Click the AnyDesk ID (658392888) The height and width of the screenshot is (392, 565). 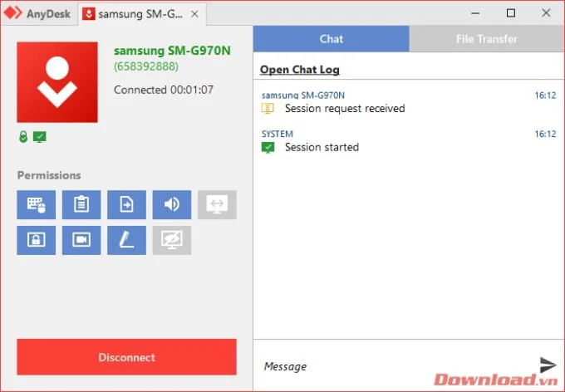(146, 66)
